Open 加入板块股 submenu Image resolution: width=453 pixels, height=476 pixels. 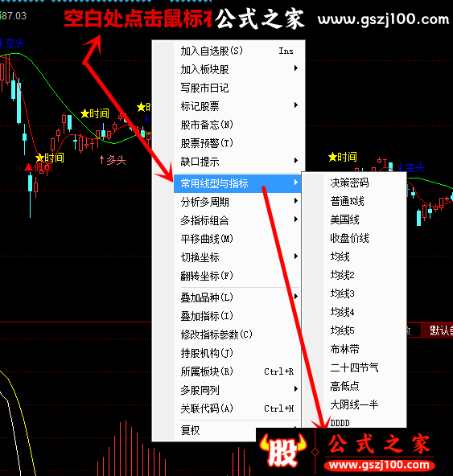point(237,69)
